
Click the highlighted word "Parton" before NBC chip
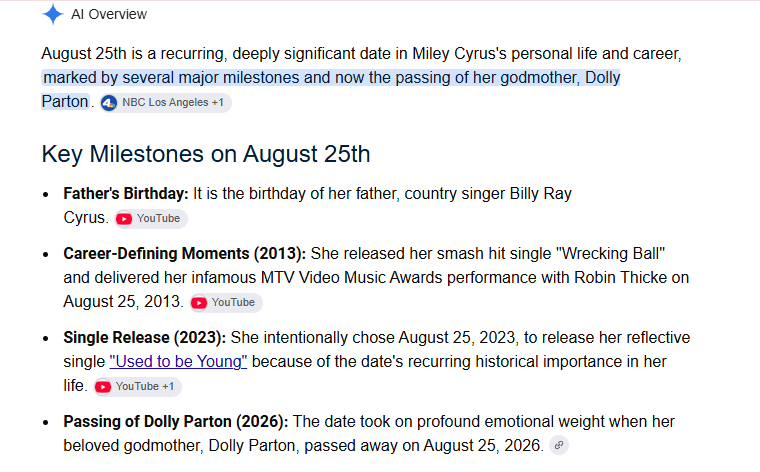click(x=65, y=102)
